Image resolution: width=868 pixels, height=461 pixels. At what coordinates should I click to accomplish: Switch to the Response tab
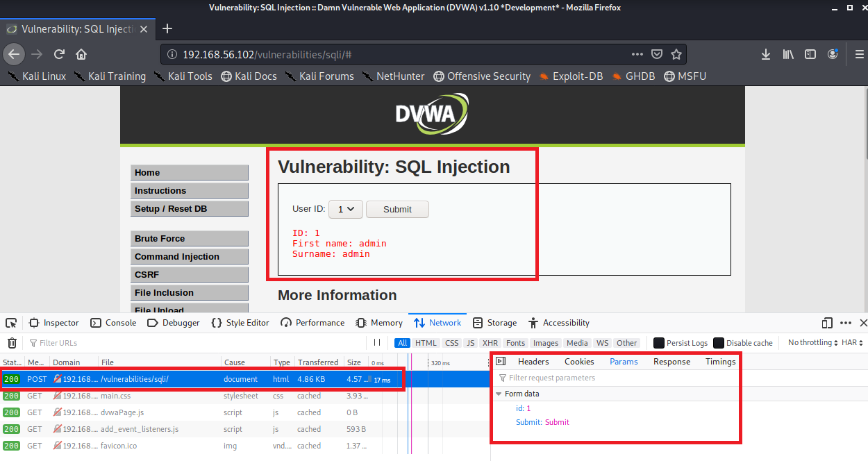[x=671, y=362]
